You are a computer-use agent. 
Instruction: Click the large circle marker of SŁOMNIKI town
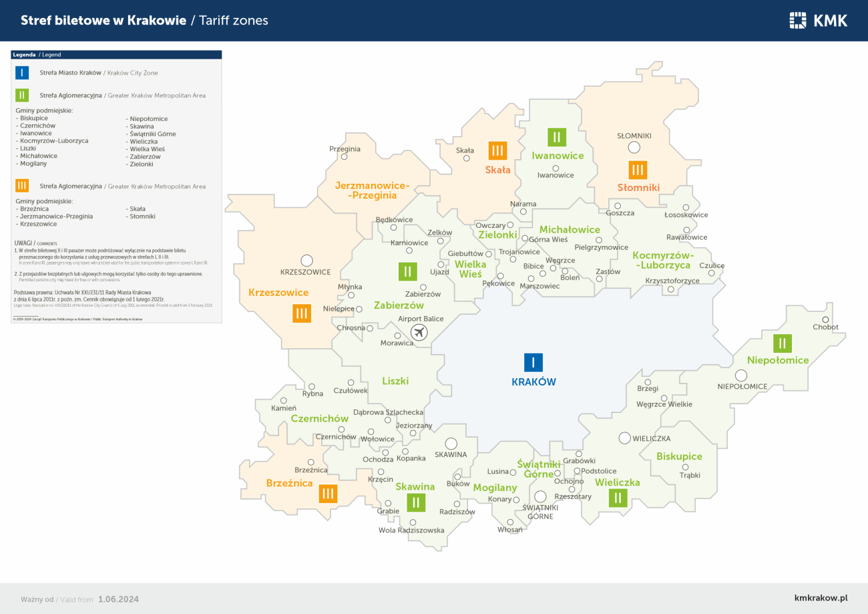634,147
